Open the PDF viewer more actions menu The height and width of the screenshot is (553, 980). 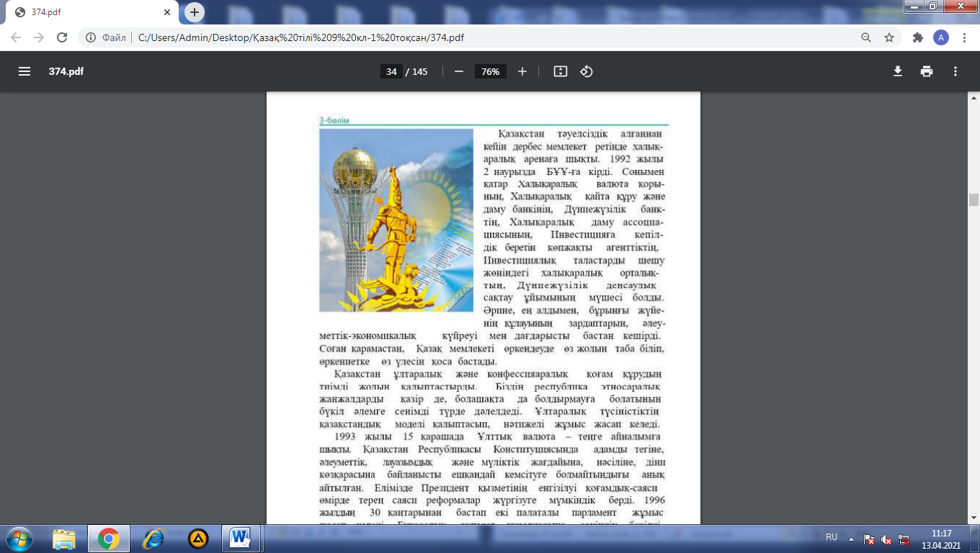(x=955, y=71)
